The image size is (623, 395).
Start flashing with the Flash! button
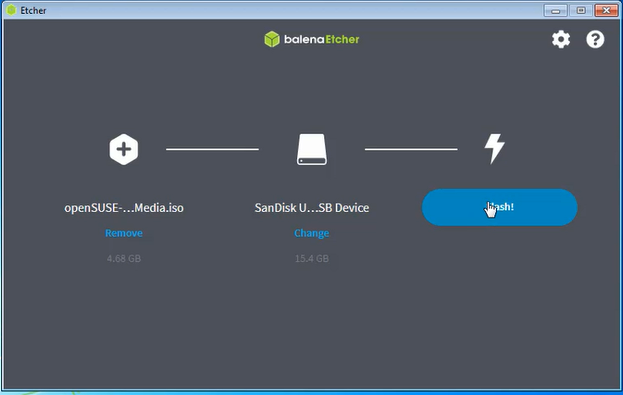499,207
